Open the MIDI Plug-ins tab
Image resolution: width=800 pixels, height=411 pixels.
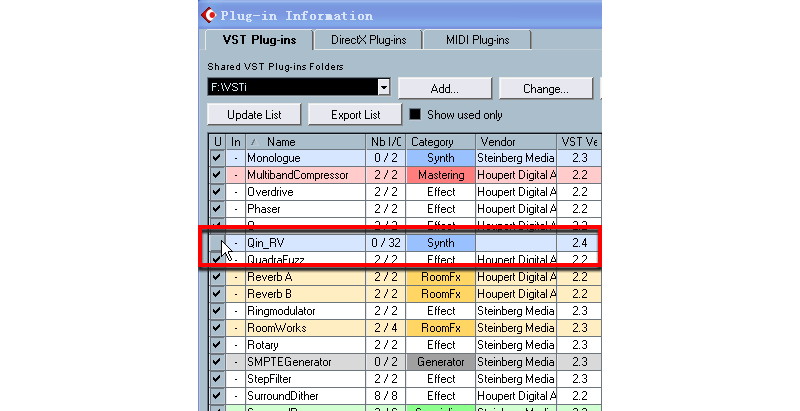point(478,40)
